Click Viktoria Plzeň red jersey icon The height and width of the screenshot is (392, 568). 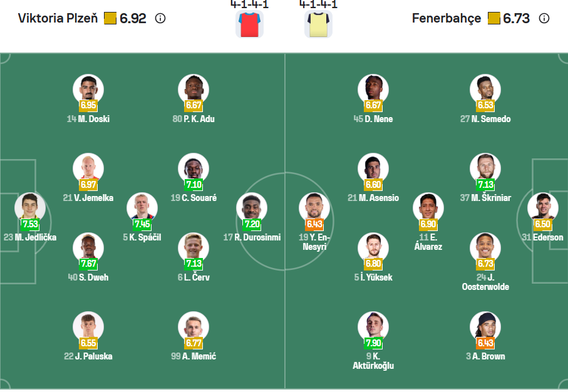click(249, 24)
